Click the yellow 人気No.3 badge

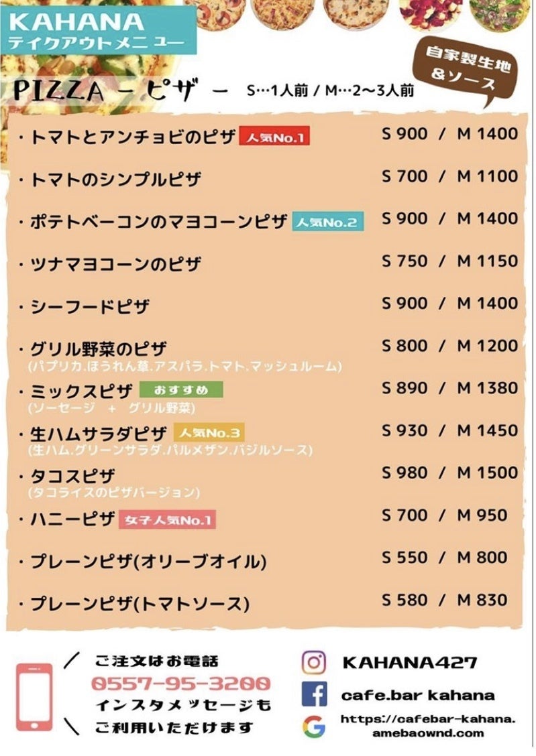(x=209, y=432)
